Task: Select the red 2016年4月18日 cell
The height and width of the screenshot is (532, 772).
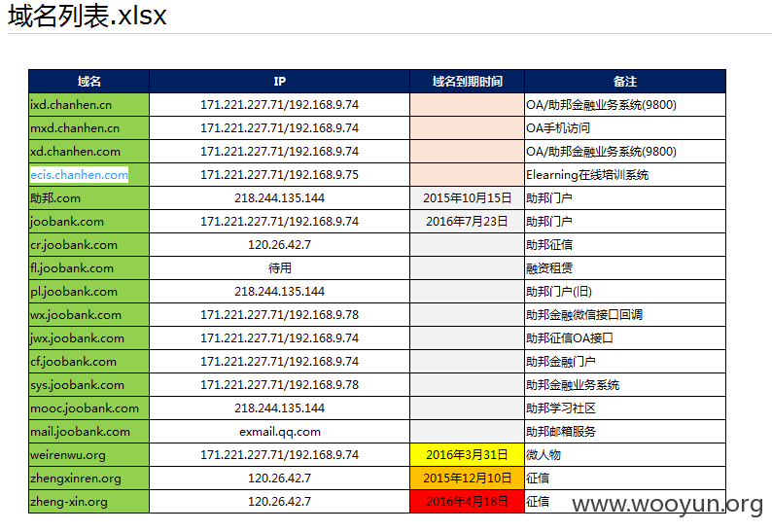Action: click(x=468, y=502)
